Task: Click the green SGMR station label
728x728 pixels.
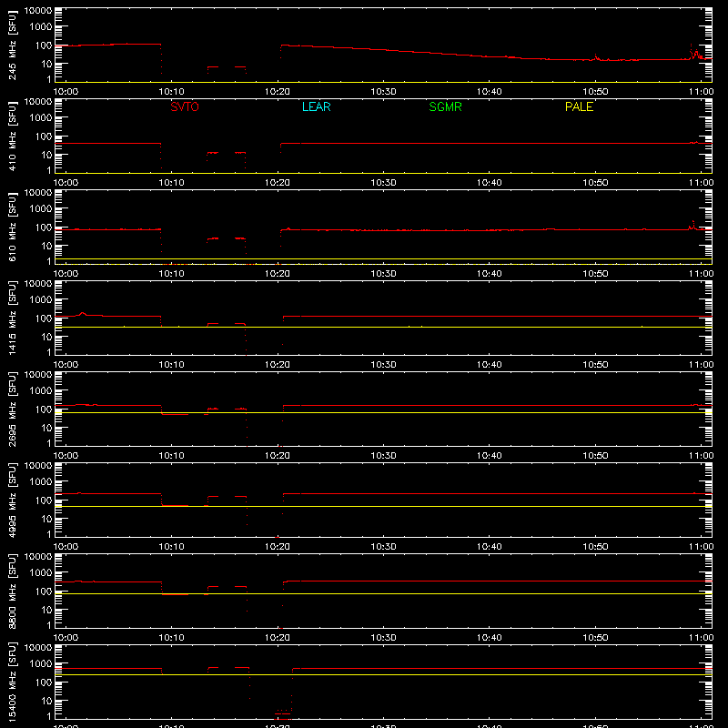Action: click(445, 106)
